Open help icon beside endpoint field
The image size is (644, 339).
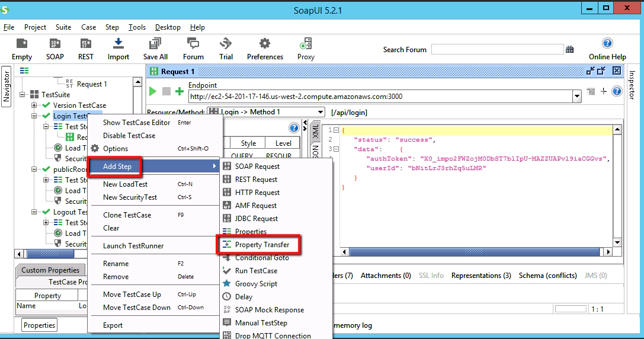[x=617, y=91]
